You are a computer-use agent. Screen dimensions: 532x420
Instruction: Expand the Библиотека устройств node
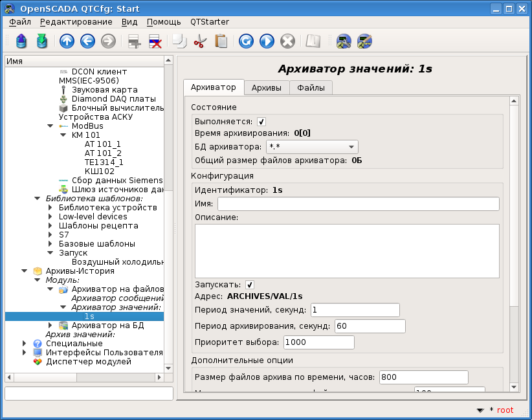(x=50, y=207)
